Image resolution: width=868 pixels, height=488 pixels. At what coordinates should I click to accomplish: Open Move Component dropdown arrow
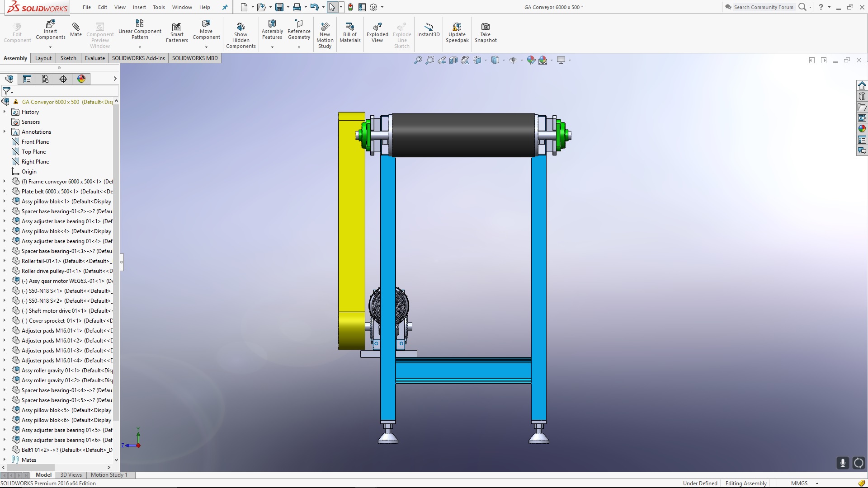tap(206, 47)
